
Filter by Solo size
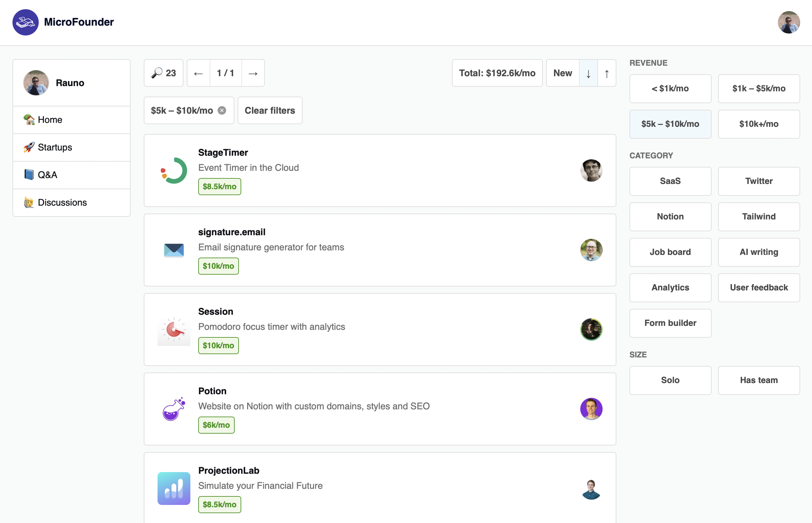point(670,380)
